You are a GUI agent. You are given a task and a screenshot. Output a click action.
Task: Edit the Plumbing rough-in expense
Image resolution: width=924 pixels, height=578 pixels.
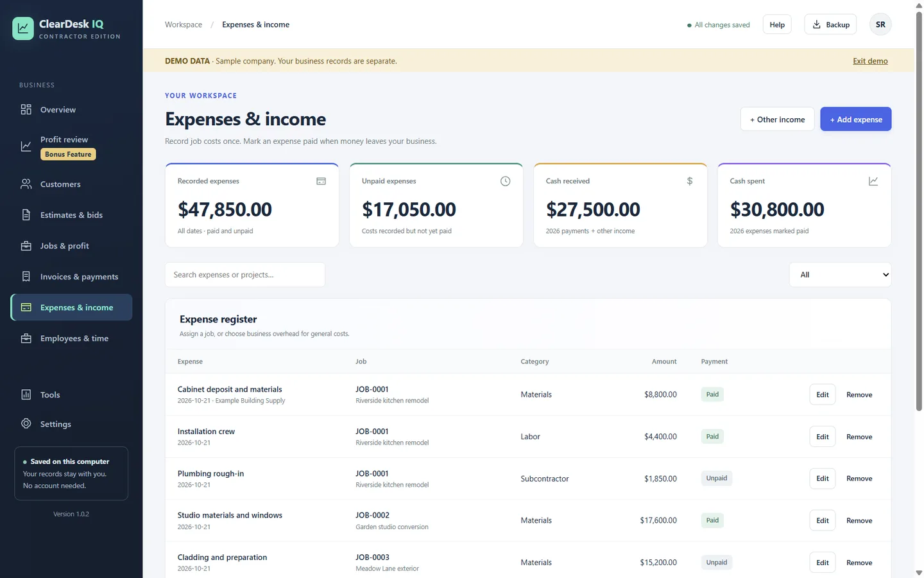(823, 478)
